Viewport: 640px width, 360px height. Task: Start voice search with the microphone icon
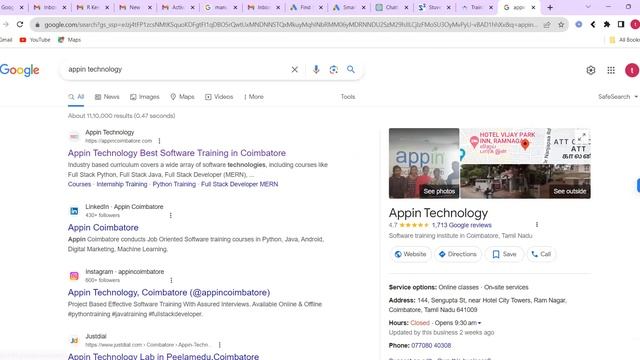pos(316,69)
